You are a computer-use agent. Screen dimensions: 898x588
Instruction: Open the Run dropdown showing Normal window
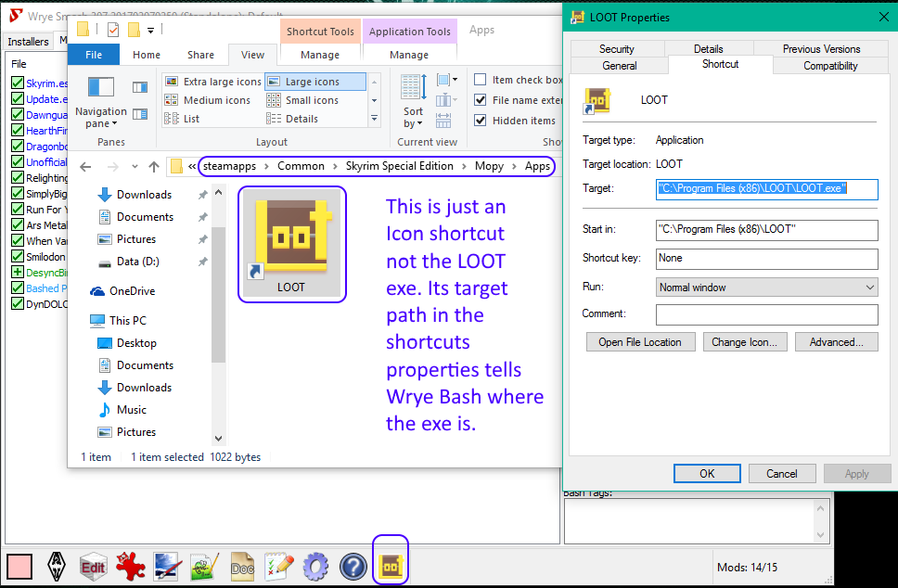(x=766, y=288)
